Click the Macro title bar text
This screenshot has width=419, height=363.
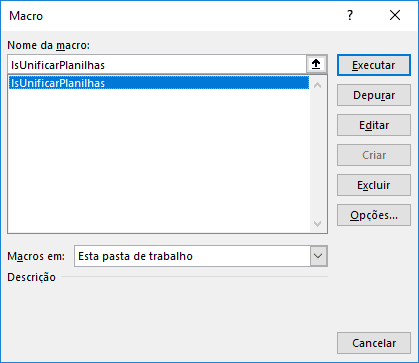tap(26, 16)
